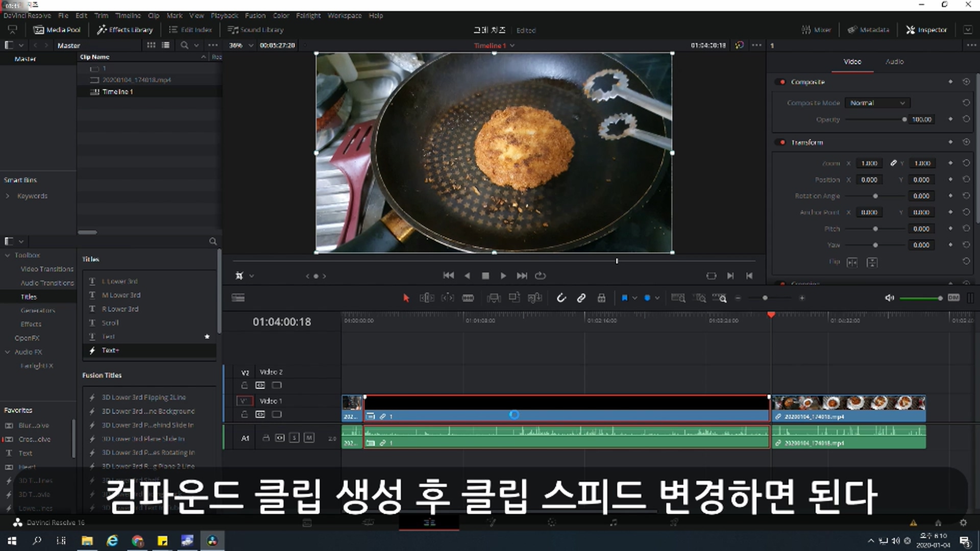The image size is (980, 551).
Task: Jump to first frame transport button
Action: (x=448, y=276)
